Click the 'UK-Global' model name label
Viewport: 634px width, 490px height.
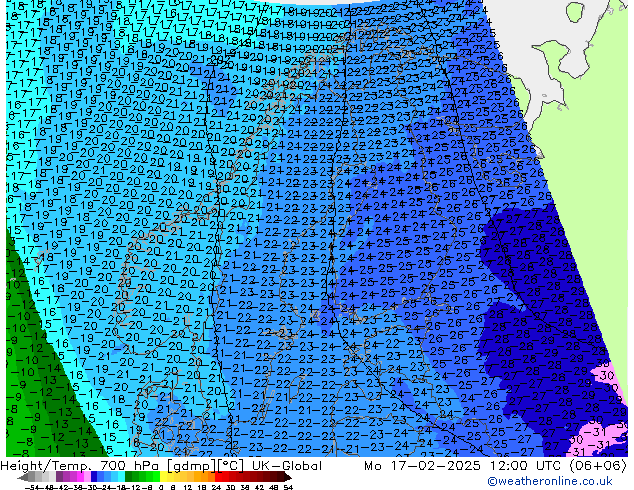287,466
